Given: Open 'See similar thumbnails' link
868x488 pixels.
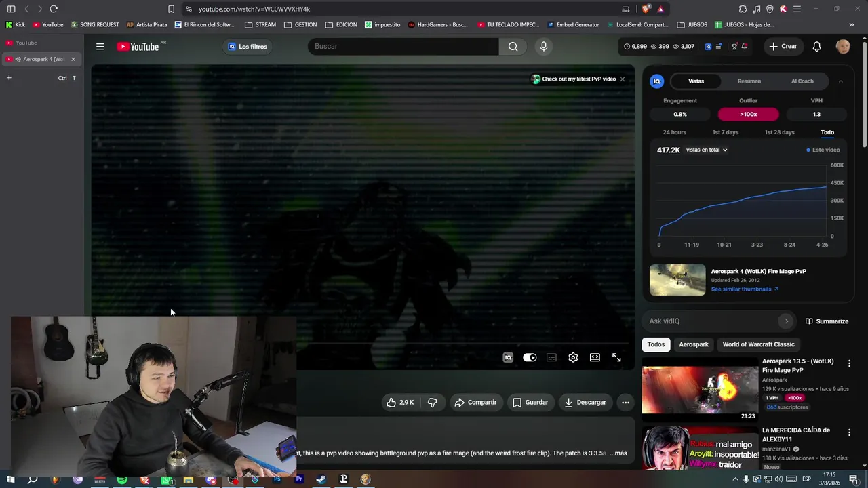Looking at the screenshot, I should [745, 289].
